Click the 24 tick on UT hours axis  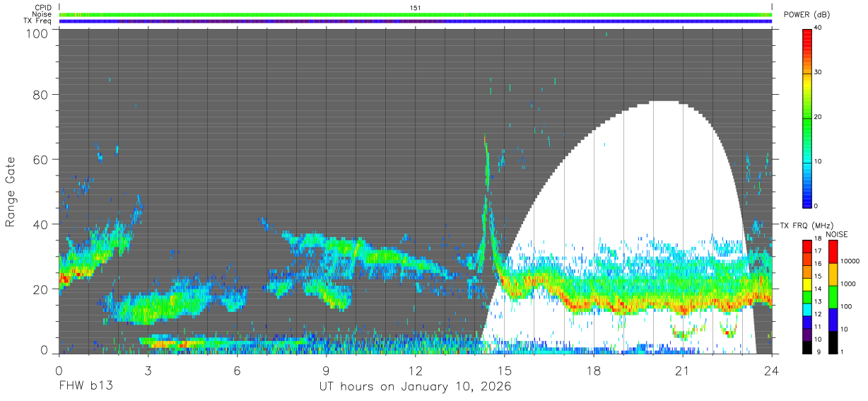coord(771,371)
